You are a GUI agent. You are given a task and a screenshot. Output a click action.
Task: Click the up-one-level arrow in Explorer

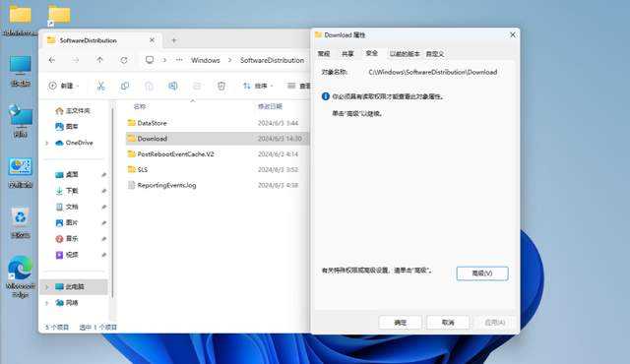[x=99, y=60]
